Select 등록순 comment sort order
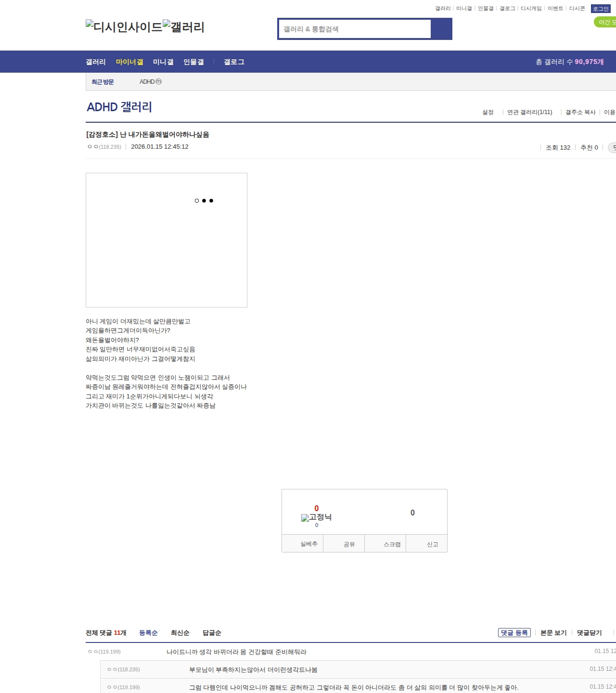616x693 pixels. click(148, 633)
